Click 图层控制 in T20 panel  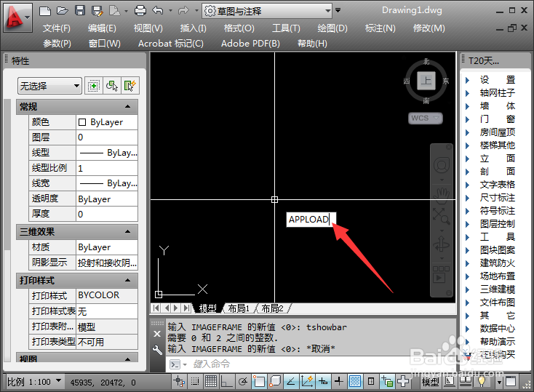click(x=497, y=224)
